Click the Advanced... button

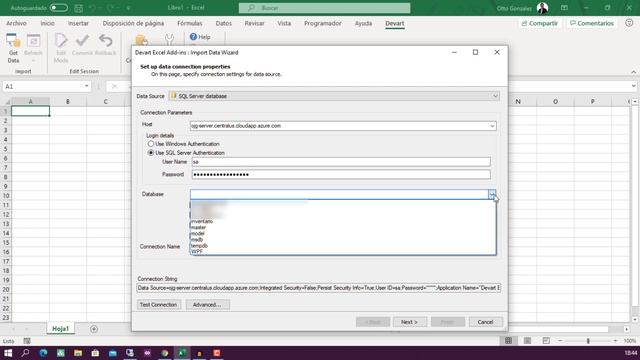[207, 304]
